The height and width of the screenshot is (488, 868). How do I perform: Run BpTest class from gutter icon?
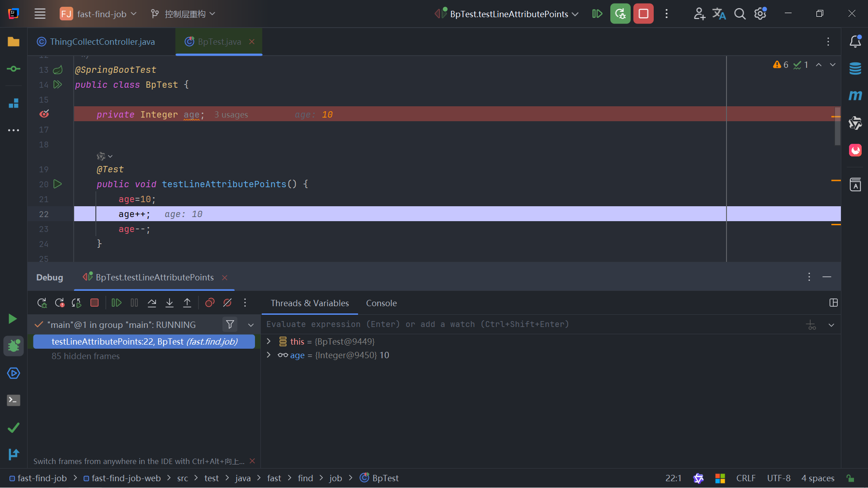point(58,85)
